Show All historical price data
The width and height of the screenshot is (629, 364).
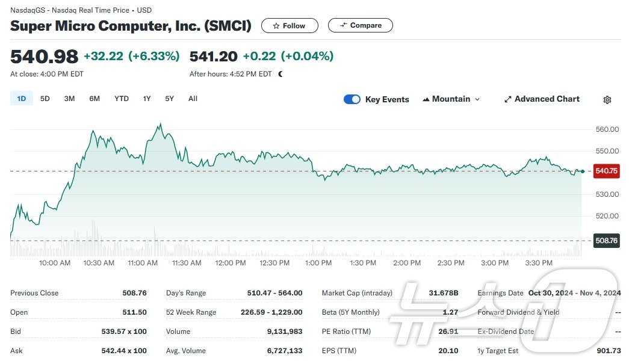[193, 99]
